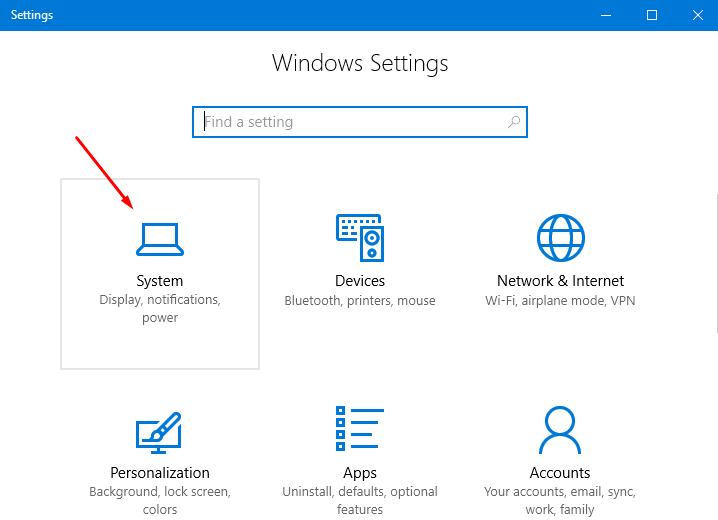Click the Find a setting search field
Image resolution: width=718 pixels, height=520 pixels.
coord(360,122)
